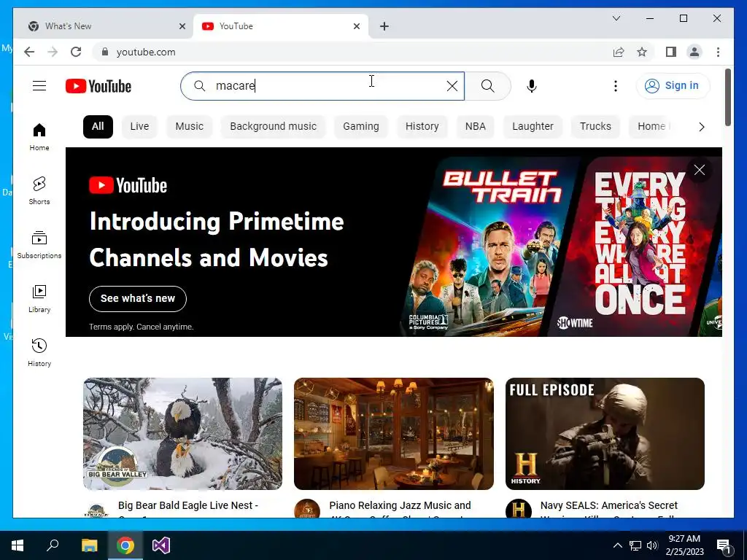Viewport: 747px width, 560px height.
Task: Reload the page in Chrome
Action: pyautogui.click(x=76, y=52)
